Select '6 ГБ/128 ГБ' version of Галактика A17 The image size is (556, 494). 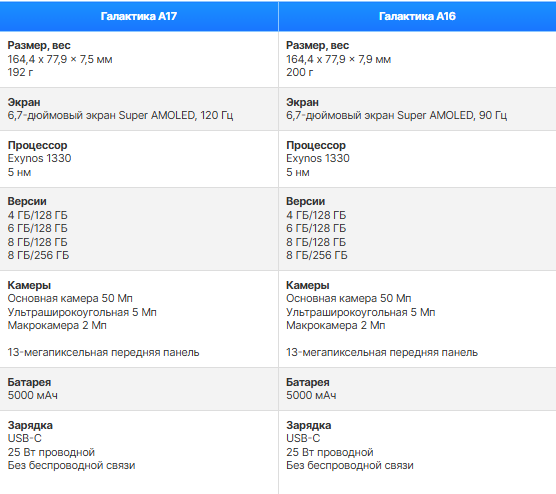tap(38, 228)
